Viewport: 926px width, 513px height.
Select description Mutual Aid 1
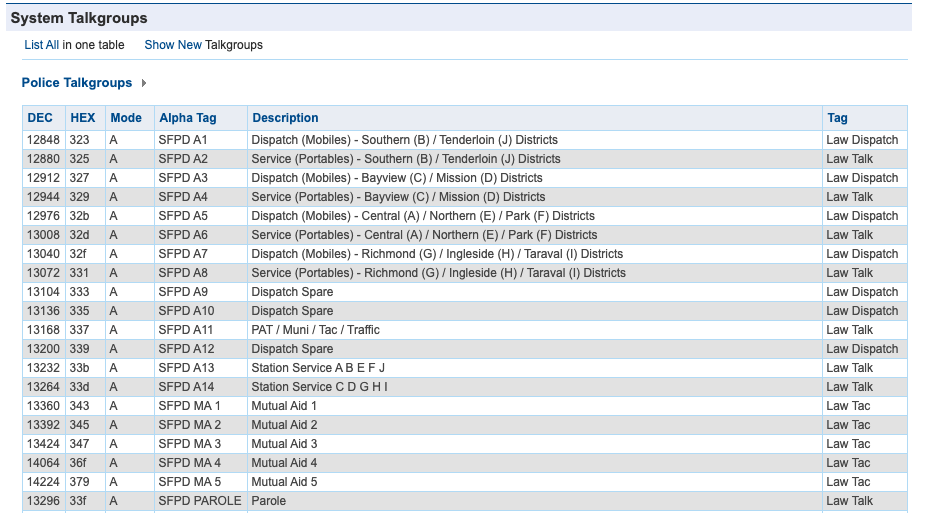click(284, 406)
